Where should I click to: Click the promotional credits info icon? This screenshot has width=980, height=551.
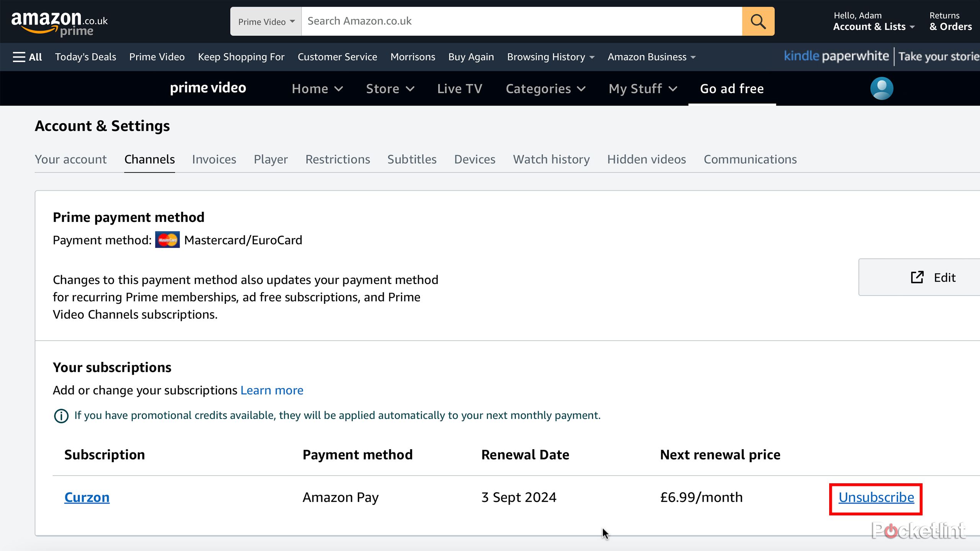pyautogui.click(x=61, y=416)
